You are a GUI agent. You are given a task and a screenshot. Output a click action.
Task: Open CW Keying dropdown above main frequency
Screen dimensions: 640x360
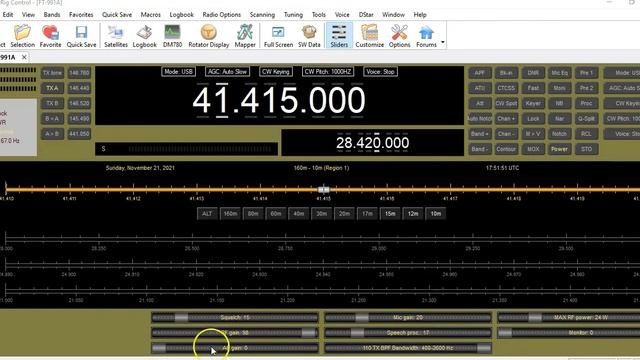pyautogui.click(x=276, y=72)
